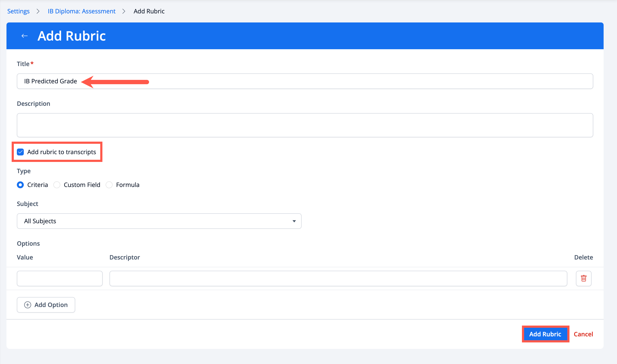This screenshot has height=364, width=617.
Task: Click the back arrow beside Add Rubric
Action: click(24, 36)
